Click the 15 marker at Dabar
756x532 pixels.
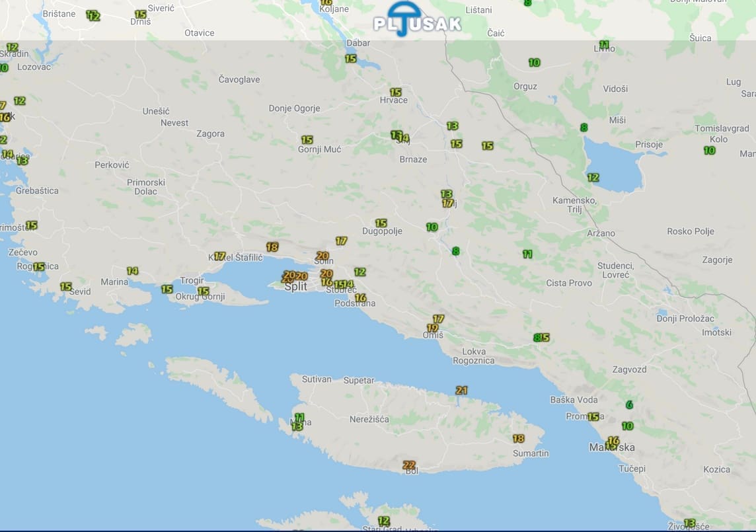(x=350, y=58)
